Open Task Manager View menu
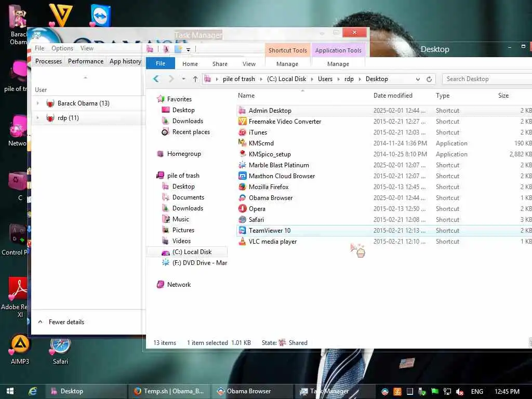This screenshot has width=532, height=399. click(x=87, y=48)
